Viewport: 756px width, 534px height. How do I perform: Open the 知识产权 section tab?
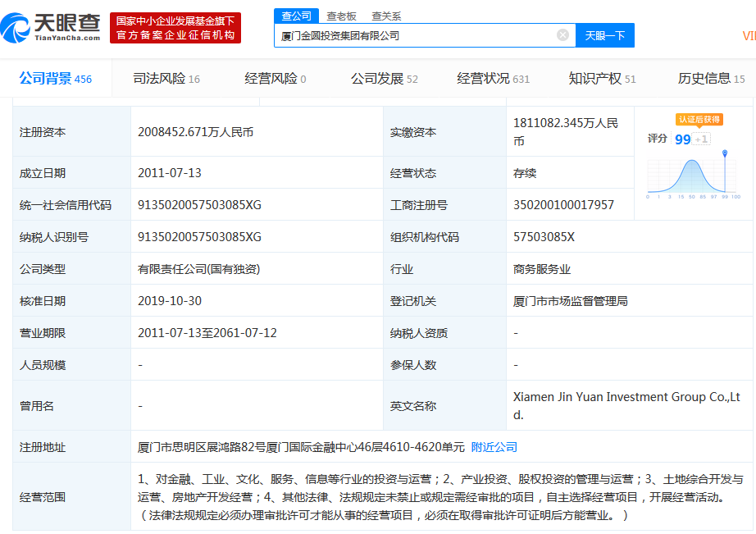[x=602, y=79]
